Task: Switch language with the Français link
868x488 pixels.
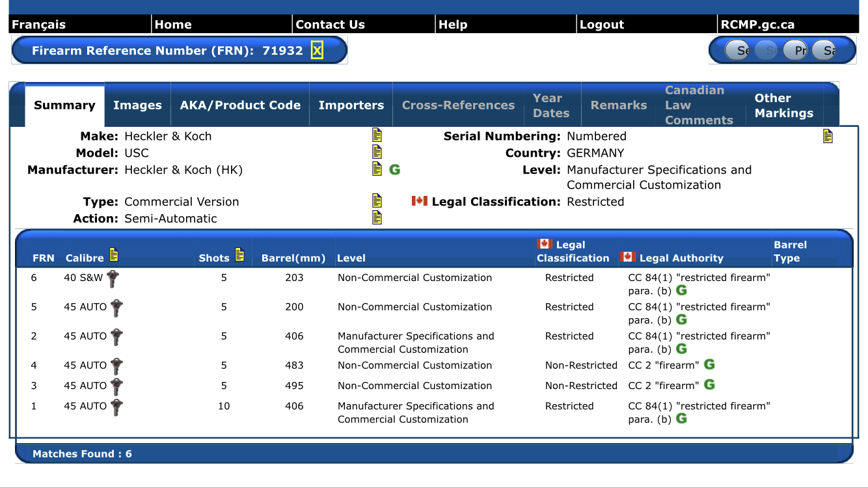Action: click(x=39, y=25)
